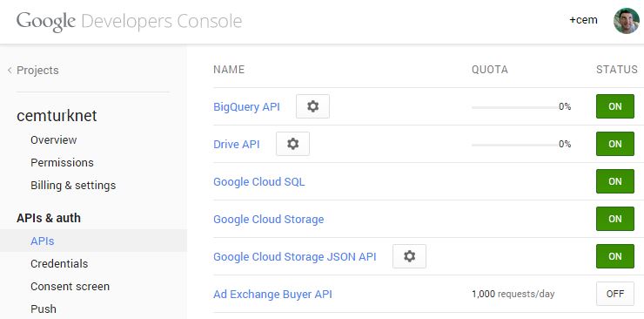The width and height of the screenshot is (644, 319).
Task: Turn off Google Cloud Storage toggle
Action: click(614, 219)
